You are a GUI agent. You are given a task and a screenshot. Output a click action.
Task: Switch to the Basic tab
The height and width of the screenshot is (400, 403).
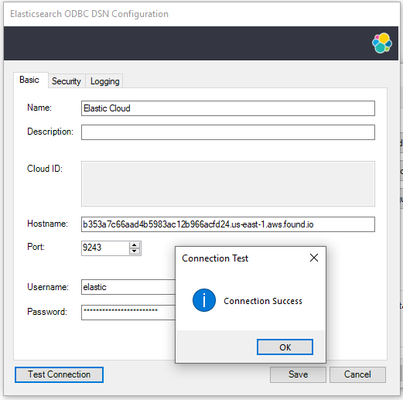29,80
